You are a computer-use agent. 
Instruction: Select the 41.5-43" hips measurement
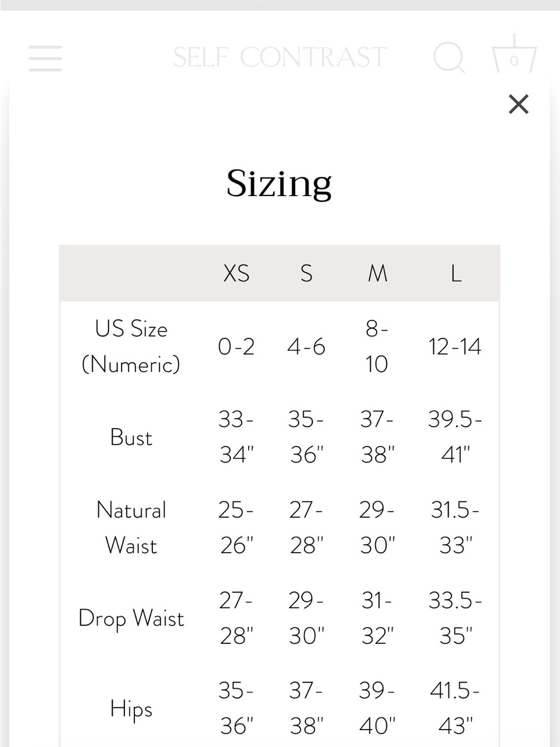click(455, 709)
